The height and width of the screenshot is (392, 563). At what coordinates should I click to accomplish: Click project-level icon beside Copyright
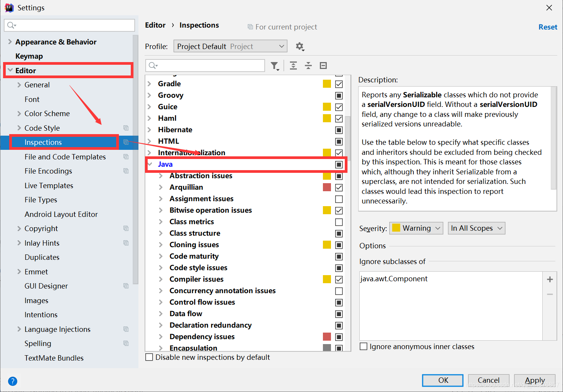click(x=126, y=228)
